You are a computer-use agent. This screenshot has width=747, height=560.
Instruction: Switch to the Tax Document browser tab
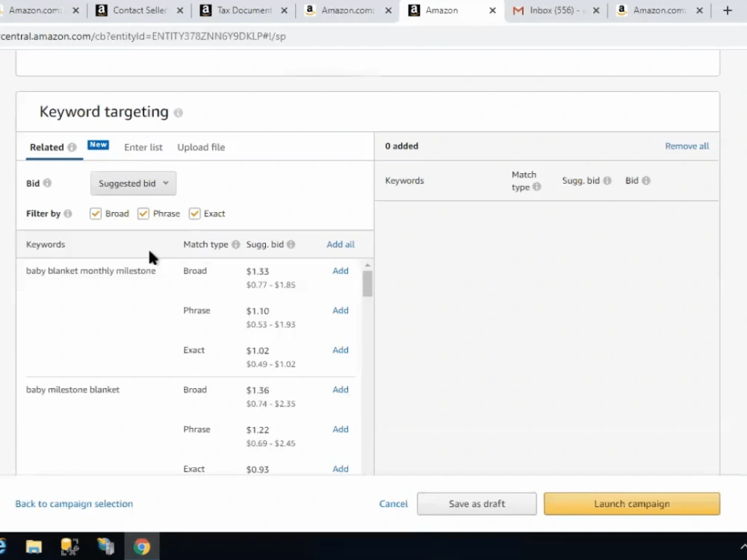point(244,10)
